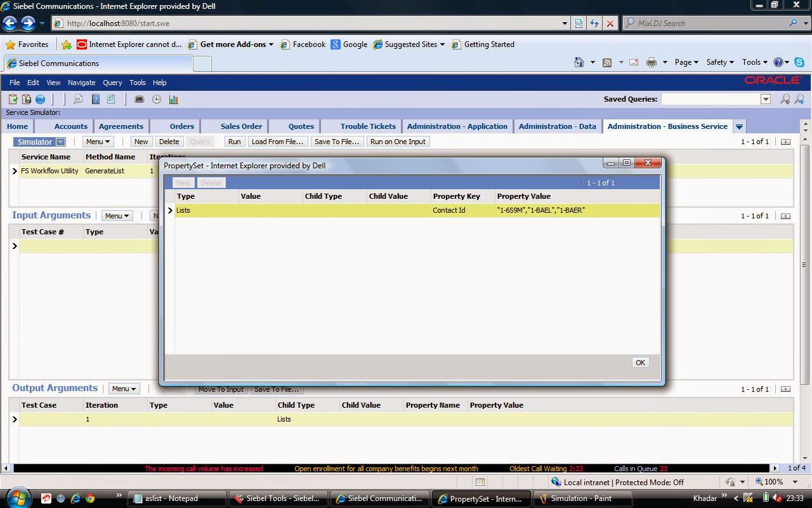Switch to aslist - Notepad in taskbar

(x=176, y=498)
